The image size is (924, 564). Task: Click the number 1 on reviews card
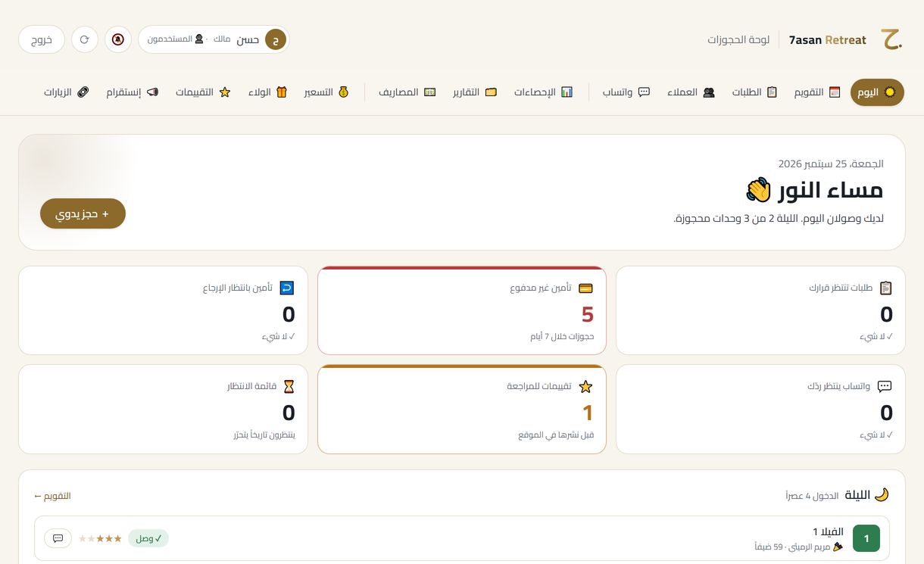pyautogui.click(x=588, y=413)
